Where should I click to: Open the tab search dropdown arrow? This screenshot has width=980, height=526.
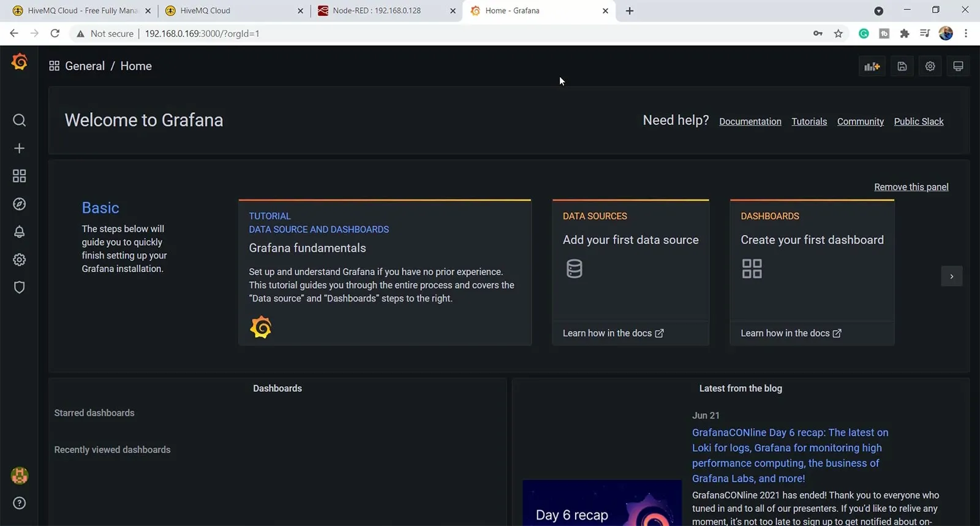[879, 11]
